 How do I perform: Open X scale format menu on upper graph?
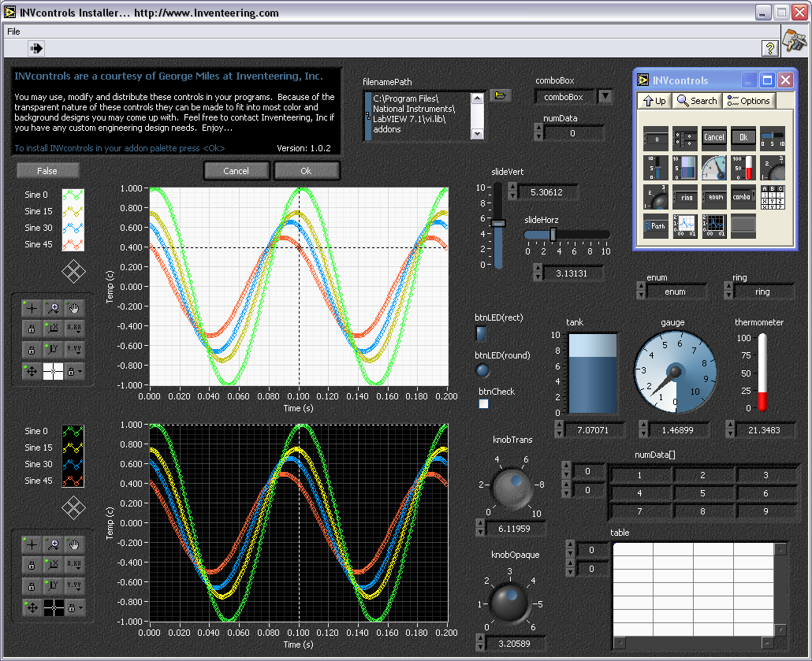(74, 329)
